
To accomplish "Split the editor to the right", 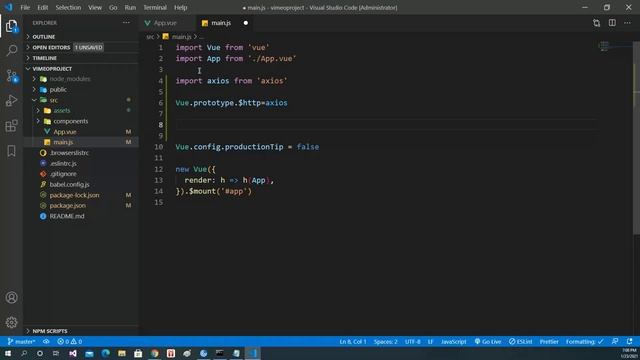I will (x=612, y=23).
